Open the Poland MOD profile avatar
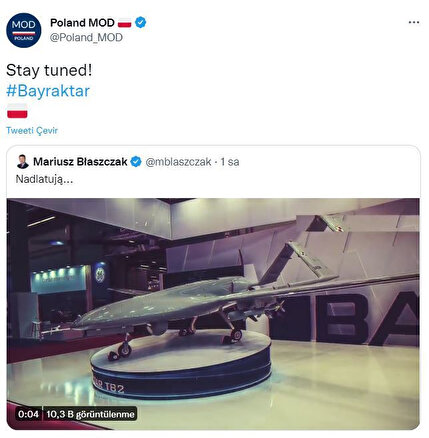This screenshot has height=438, width=429. 23,30
